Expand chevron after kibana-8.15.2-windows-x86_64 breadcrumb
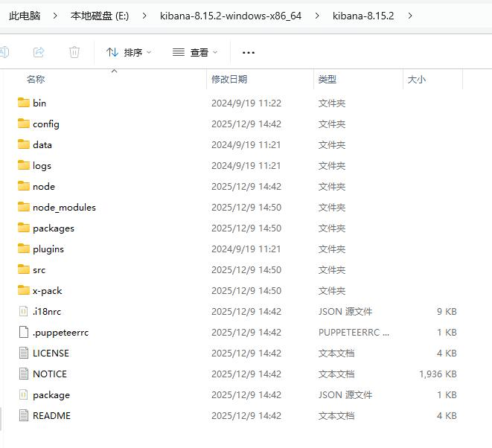The width and height of the screenshot is (492, 448). (317, 16)
